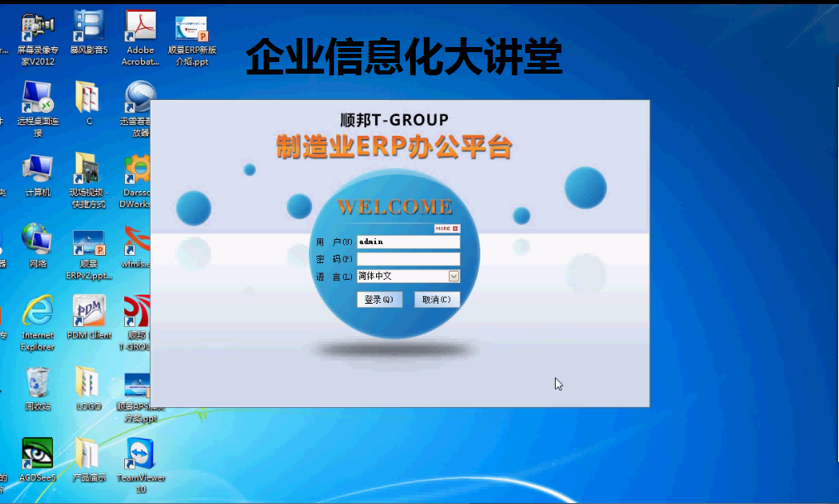
Task: Click the 取消 cancel button
Action: (437, 300)
